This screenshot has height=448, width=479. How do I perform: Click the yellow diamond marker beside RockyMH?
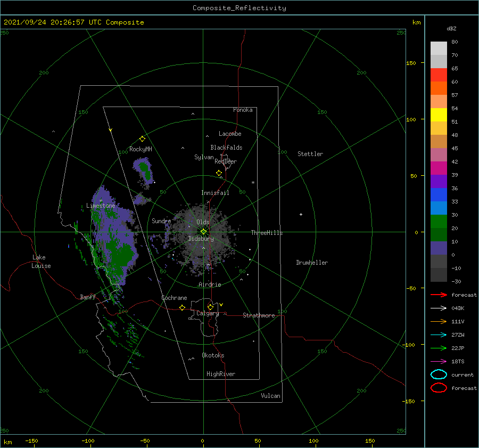pos(142,139)
